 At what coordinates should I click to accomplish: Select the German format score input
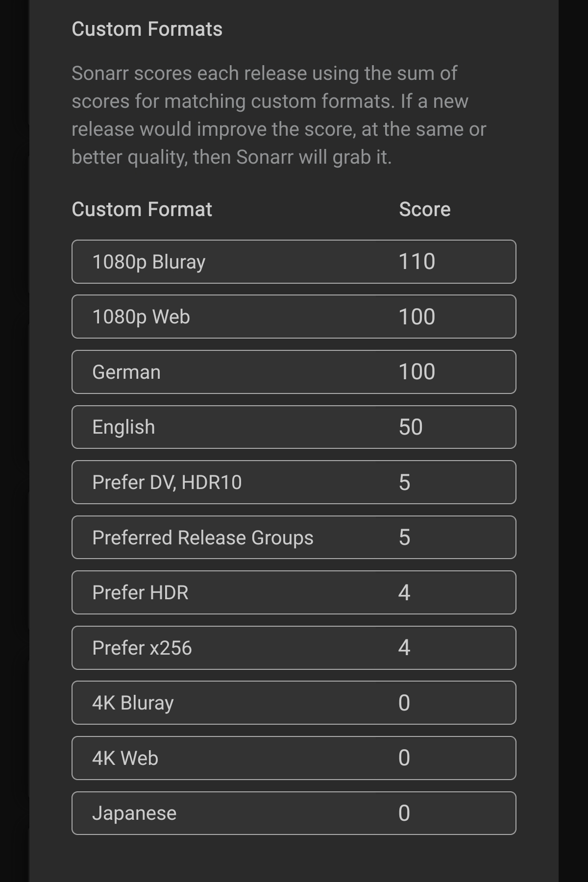tap(417, 372)
